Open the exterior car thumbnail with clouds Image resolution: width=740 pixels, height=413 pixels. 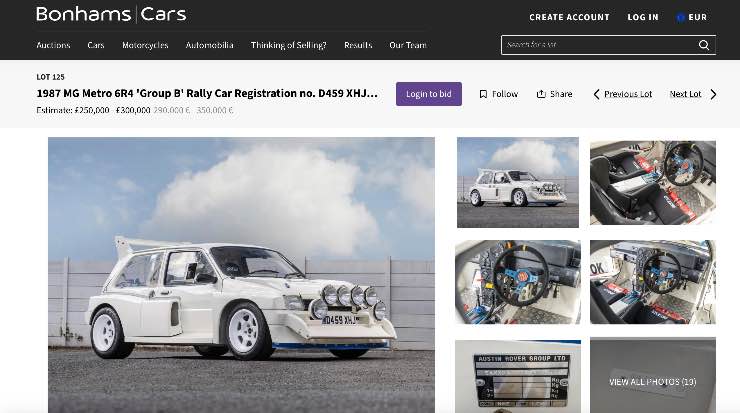click(518, 183)
